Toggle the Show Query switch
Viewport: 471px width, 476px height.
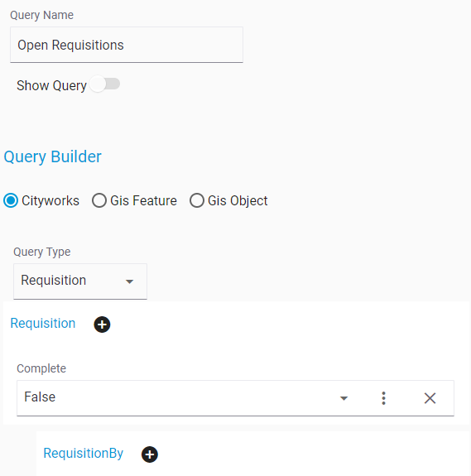pyautogui.click(x=105, y=84)
